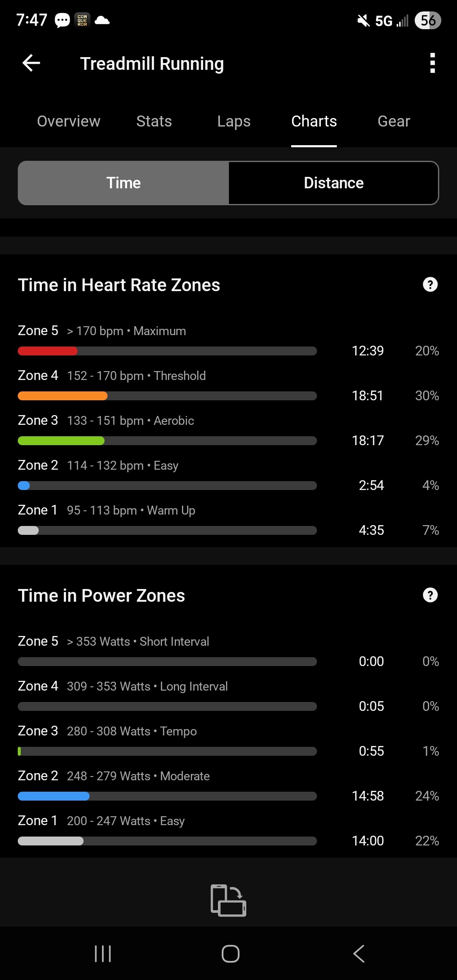Open the Gear tab
This screenshot has height=980, width=457.
[394, 121]
